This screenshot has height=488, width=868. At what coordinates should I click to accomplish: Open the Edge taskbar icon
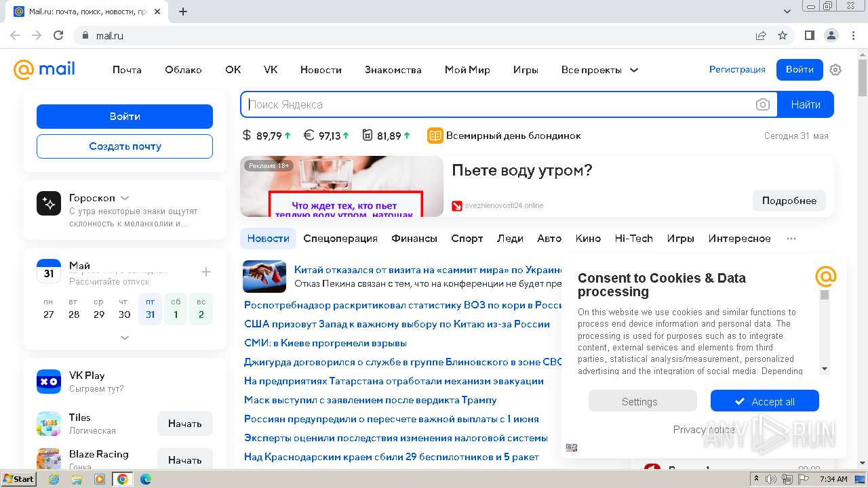[145, 479]
